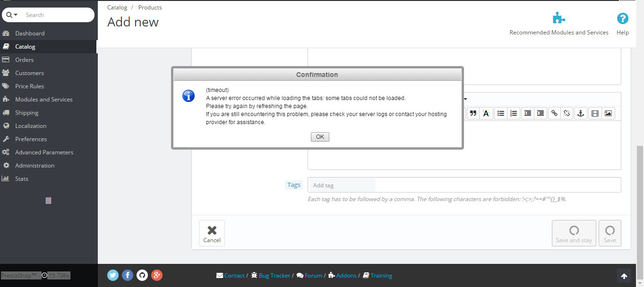Insert an anchor in the editor

point(581,113)
